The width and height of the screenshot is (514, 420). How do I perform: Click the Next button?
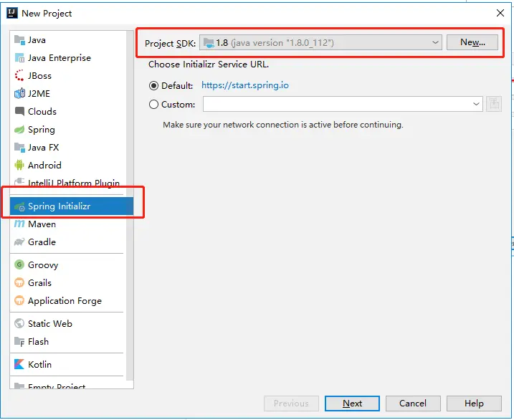352,404
